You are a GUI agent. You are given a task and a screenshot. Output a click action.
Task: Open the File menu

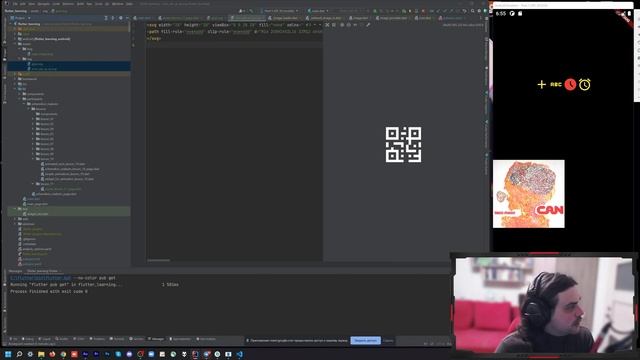pos(15,4)
